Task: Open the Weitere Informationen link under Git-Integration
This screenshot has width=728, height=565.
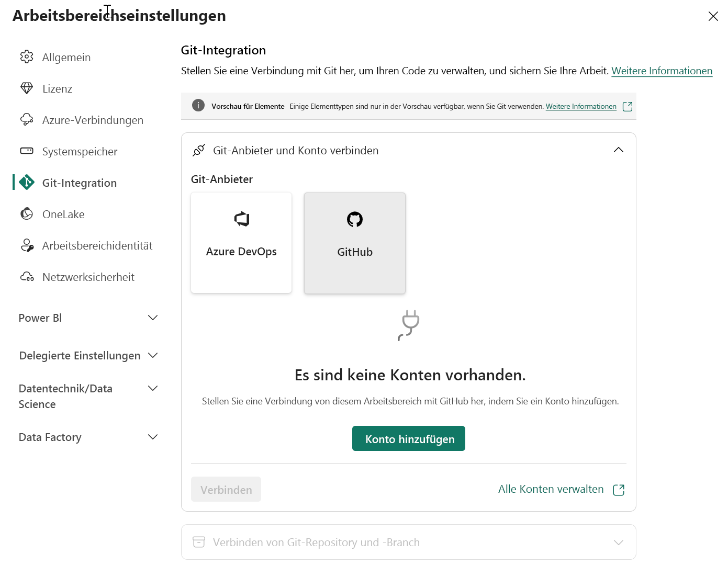Action: pyautogui.click(x=662, y=71)
